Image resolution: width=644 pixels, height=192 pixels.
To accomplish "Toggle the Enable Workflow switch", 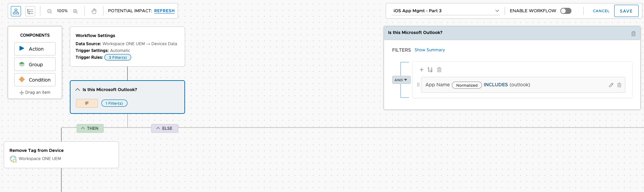I will [566, 11].
